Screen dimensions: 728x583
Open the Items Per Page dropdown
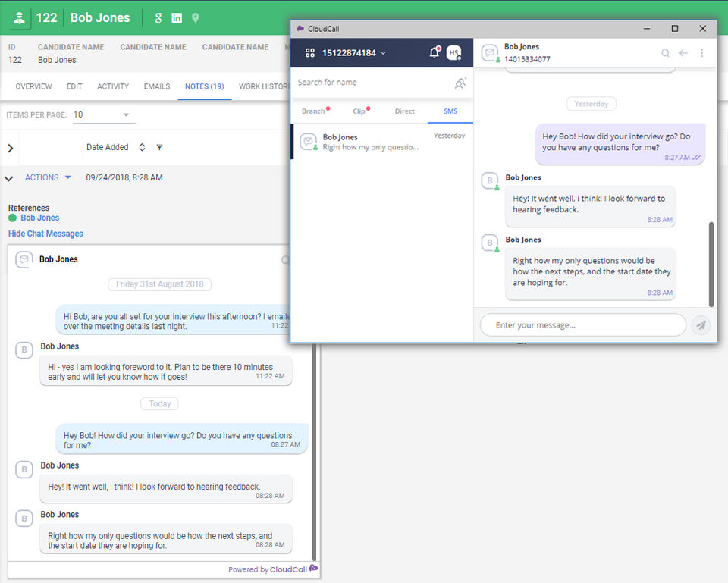click(x=104, y=114)
